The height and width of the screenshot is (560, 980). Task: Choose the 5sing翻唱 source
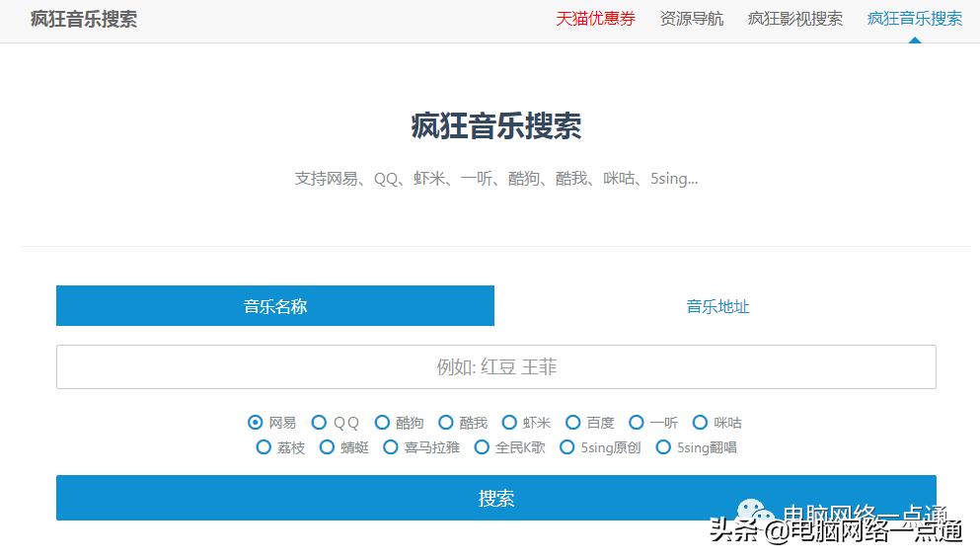click(663, 447)
